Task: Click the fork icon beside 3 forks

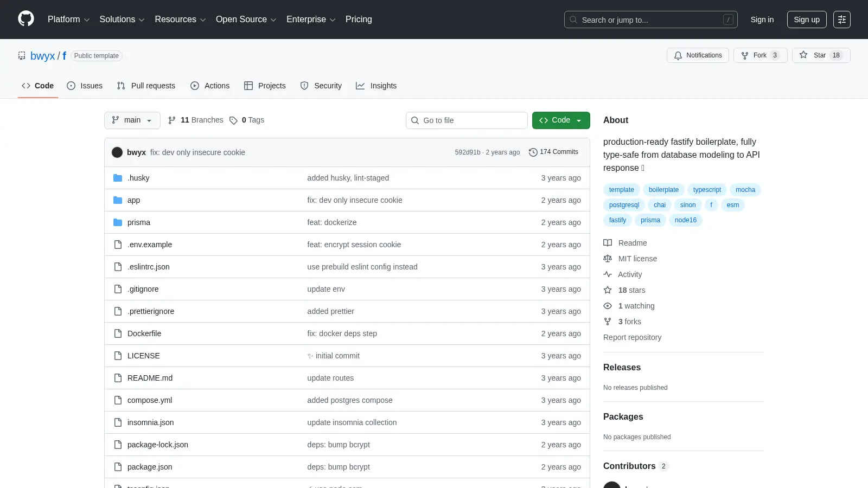Action: [608, 322]
